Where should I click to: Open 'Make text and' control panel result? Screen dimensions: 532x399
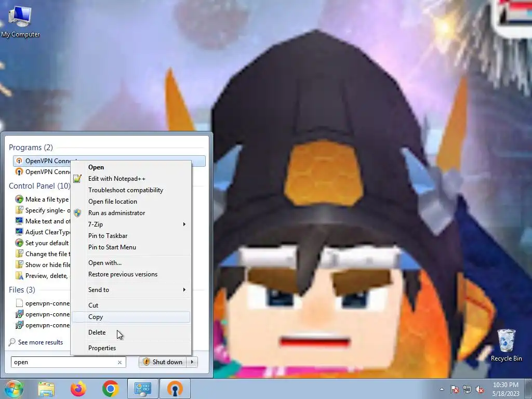pyautogui.click(x=43, y=221)
